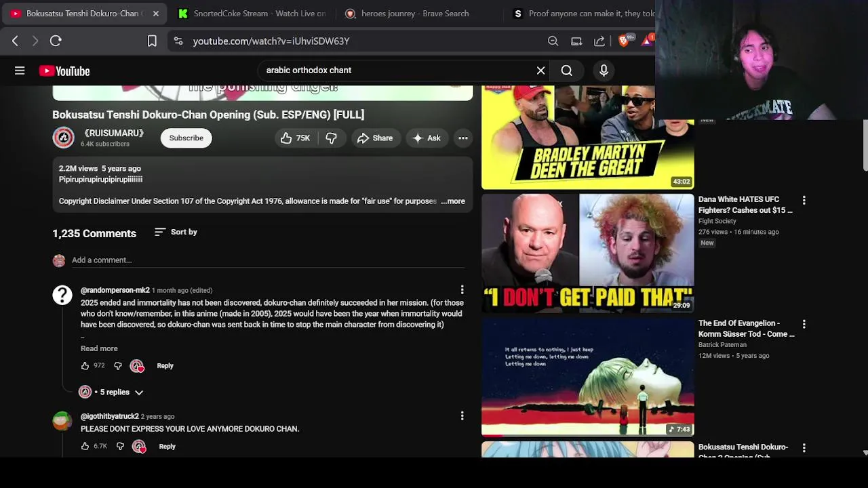Viewport: 868px width, 488px height.
Task: Open the I DON'T GET PAID THAT thumbnail
Action: click(587, 253)
